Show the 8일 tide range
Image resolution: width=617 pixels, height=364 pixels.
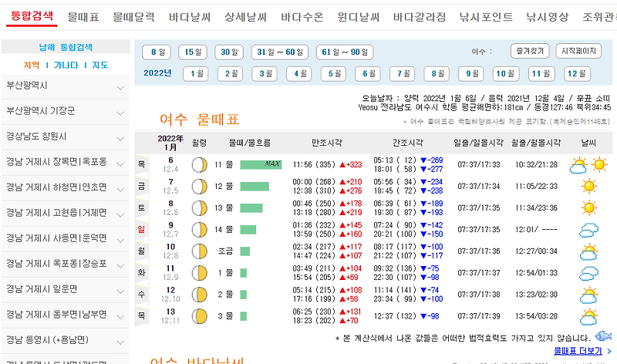157,52
